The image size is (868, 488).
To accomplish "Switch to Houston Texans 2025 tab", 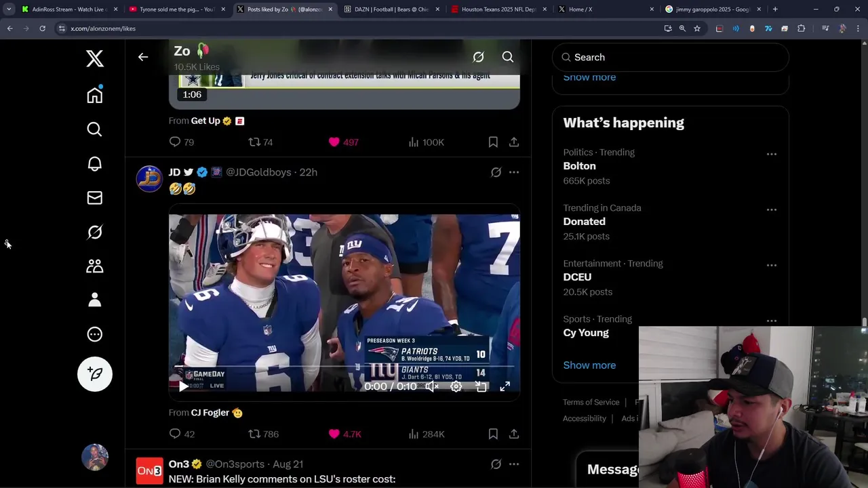I will pos(499,9).
